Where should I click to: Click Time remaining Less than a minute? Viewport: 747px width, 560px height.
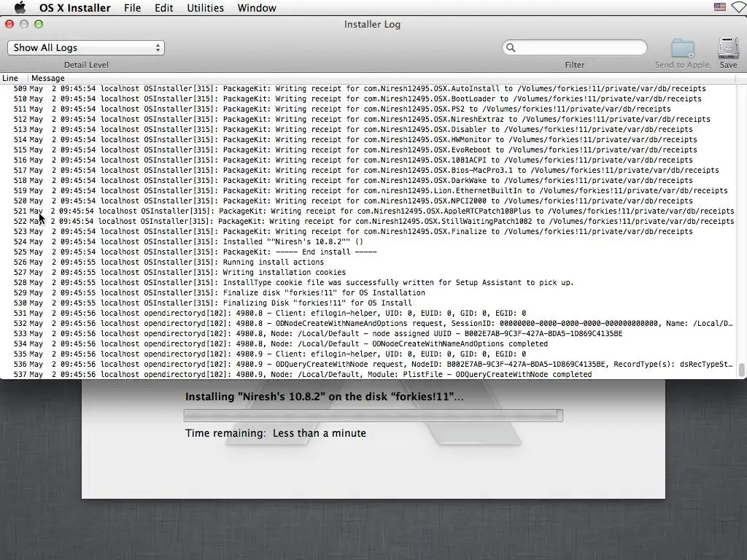pyautogui.click(x=275, y=433)
